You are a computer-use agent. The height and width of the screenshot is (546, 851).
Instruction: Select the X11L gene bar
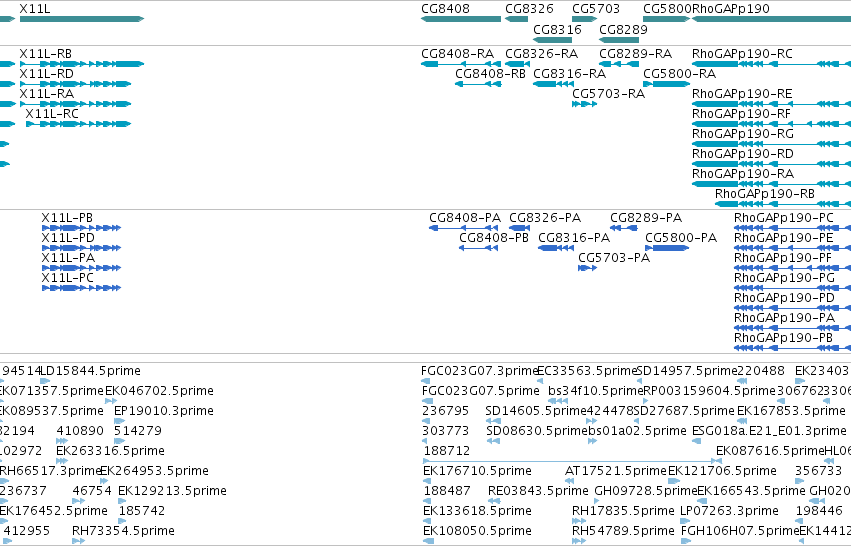tap(82, 19)
